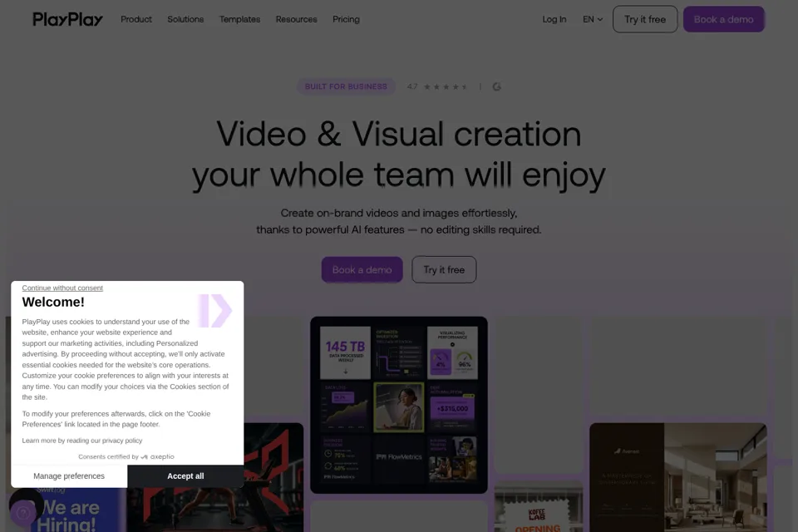Open the Resources menu
This screenshot has width=798, height=532.
pyautogui.click(x=296, y=19)
